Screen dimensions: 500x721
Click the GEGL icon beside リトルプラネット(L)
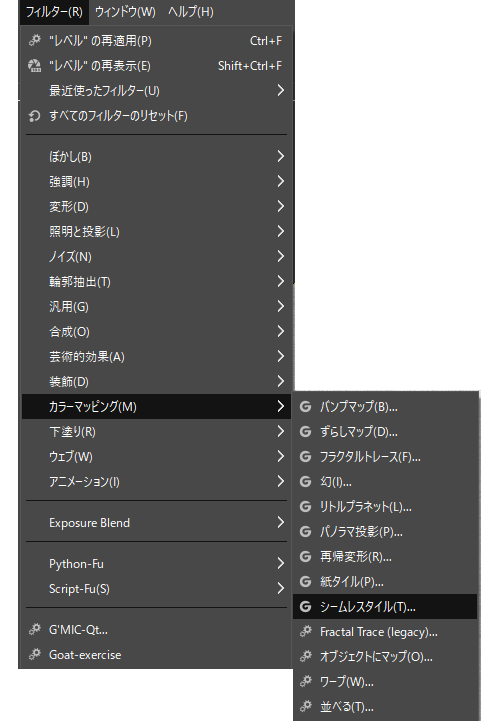305,507
